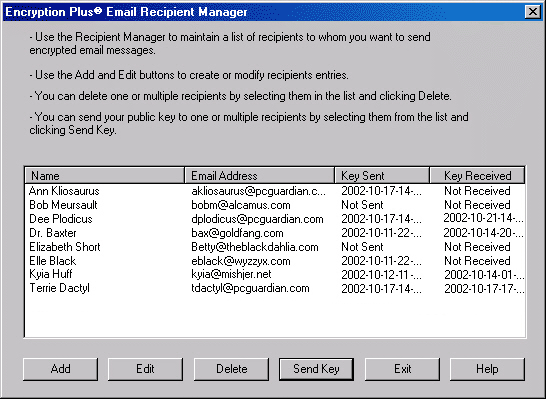Click Key Received date for Terrie Dactyl
This screenshot has width=546, height=399.
(484, 289)
